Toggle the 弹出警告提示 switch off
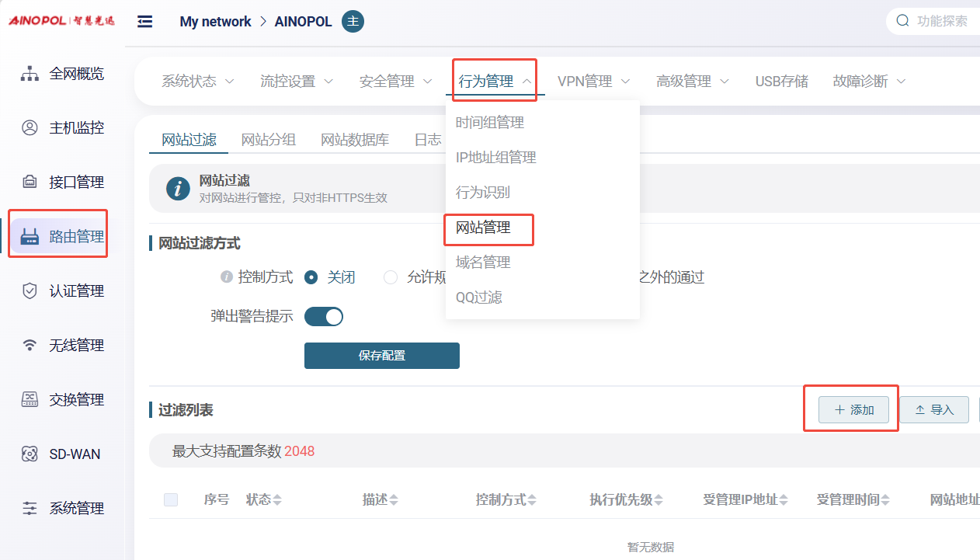The height and width of the screenshot is (560, 980). 323,317
